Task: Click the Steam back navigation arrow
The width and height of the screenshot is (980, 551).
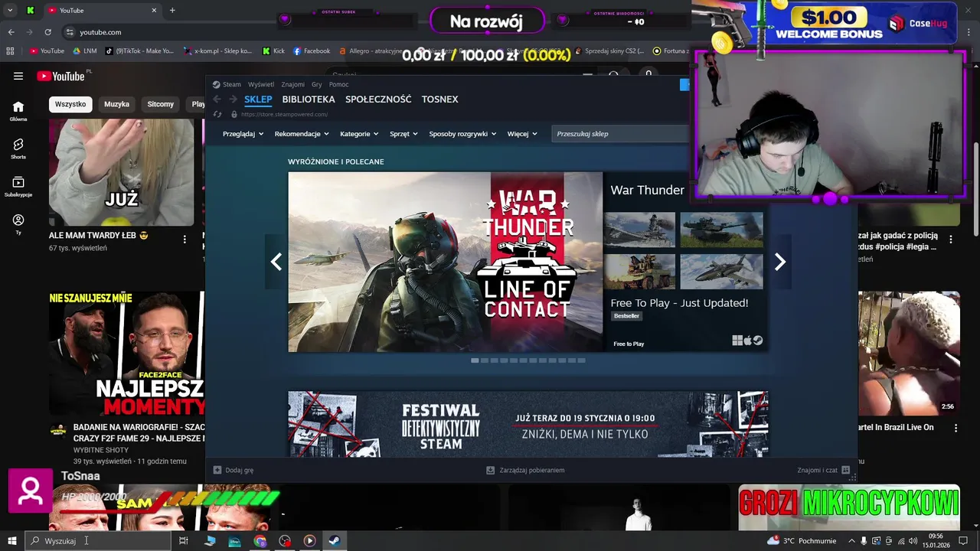Action: [217, 99]
